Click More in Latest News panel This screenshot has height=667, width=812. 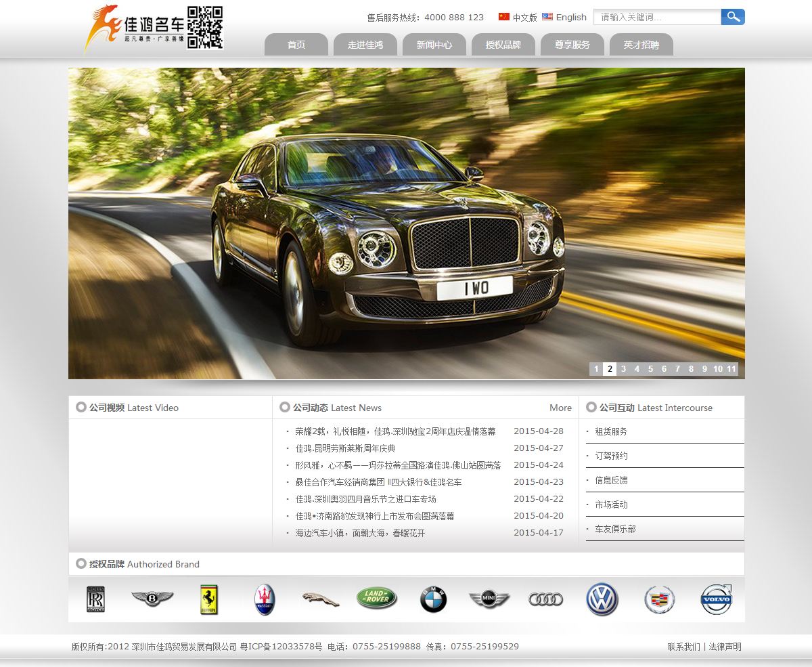pos(560,408)
